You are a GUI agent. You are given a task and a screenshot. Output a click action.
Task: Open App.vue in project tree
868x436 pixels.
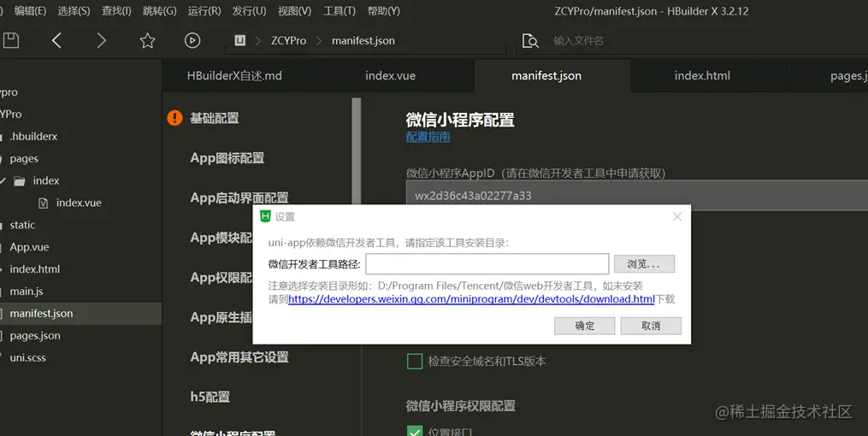point(29,247)
